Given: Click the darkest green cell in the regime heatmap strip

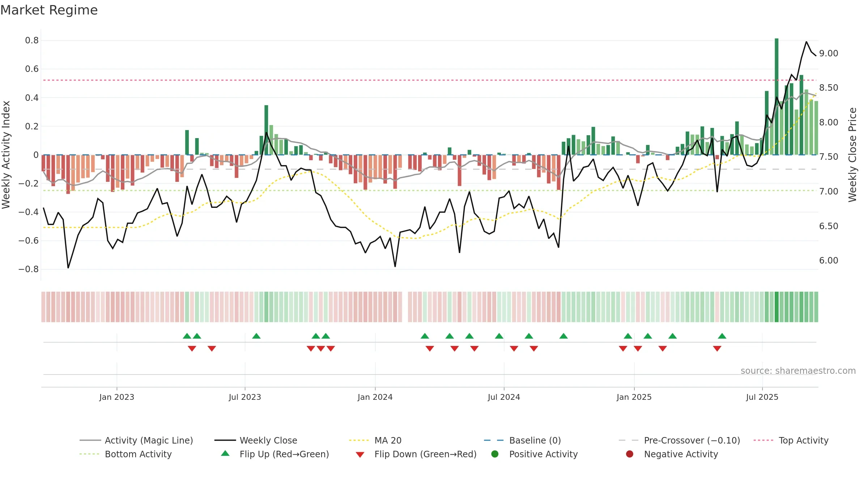Looking at the screenshot, I should [x=776, y=307].
